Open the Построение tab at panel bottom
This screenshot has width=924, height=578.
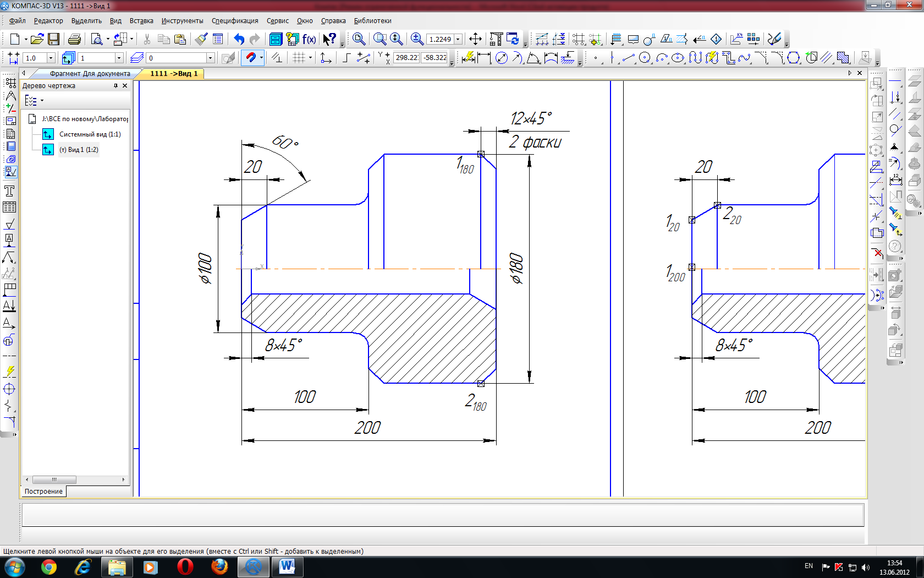[43, 492]
